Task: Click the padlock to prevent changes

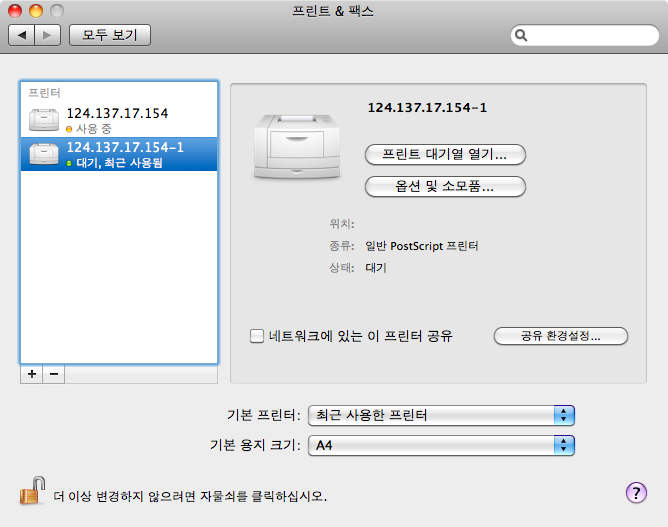Action: point(33,491)
